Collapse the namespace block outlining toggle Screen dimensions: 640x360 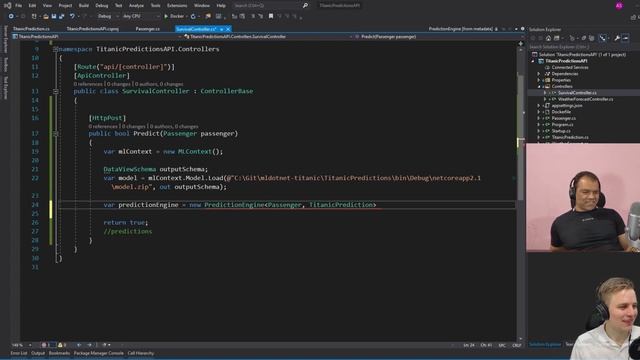coord(56,49)
